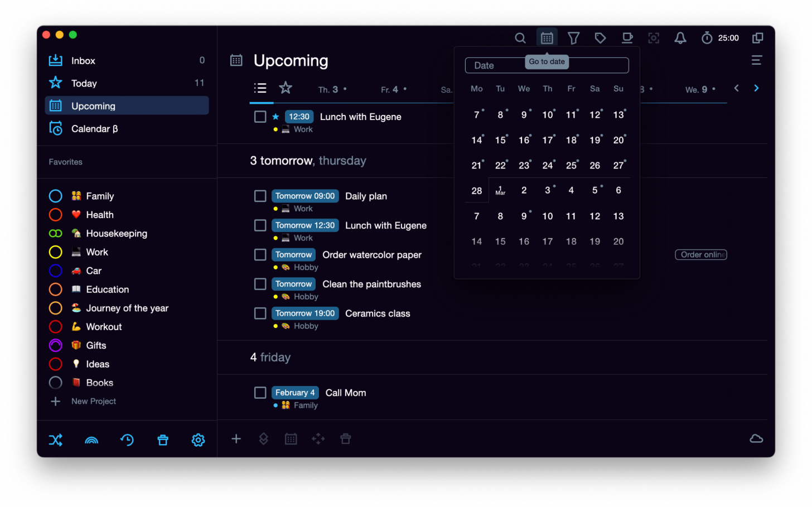Select the coffee break icon
Viewport: 812px width, 507px height.
click(x=627, y=38)
